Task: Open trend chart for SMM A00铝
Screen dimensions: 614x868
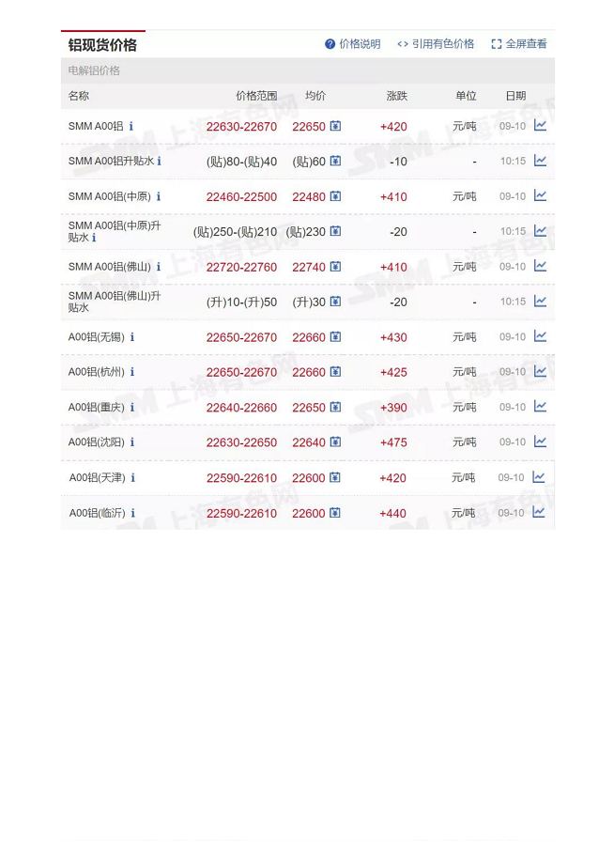Action: pos(540,126)
